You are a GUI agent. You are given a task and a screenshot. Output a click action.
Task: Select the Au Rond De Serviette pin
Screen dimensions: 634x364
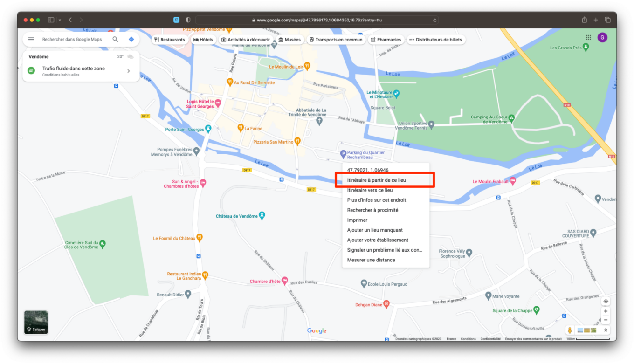[229, 82]
